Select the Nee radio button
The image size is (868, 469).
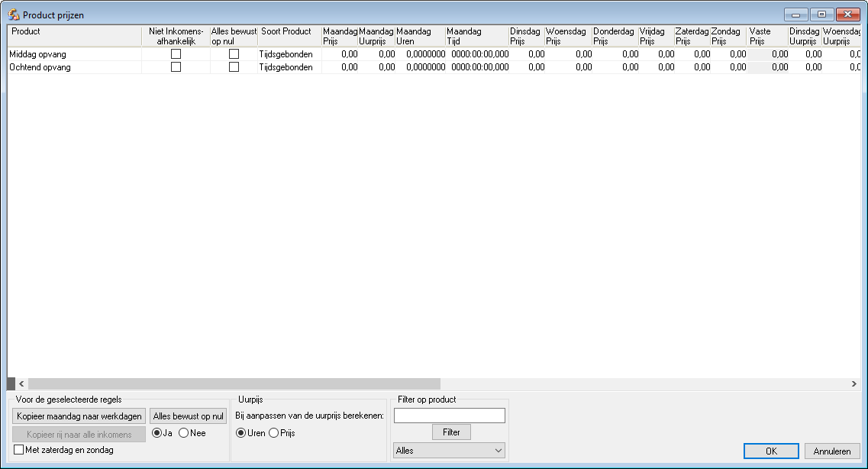point(184,433)
